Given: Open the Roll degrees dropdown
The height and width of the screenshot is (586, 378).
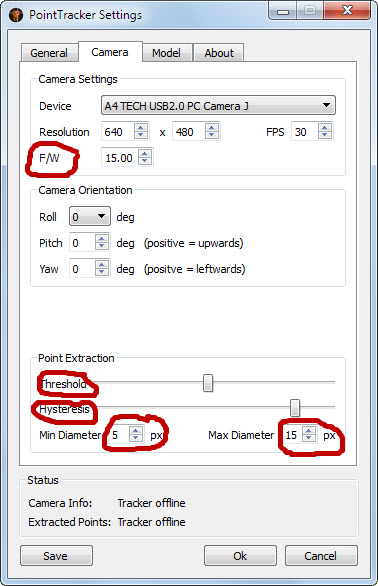Looking at the screenshot, I should [90, 216].
